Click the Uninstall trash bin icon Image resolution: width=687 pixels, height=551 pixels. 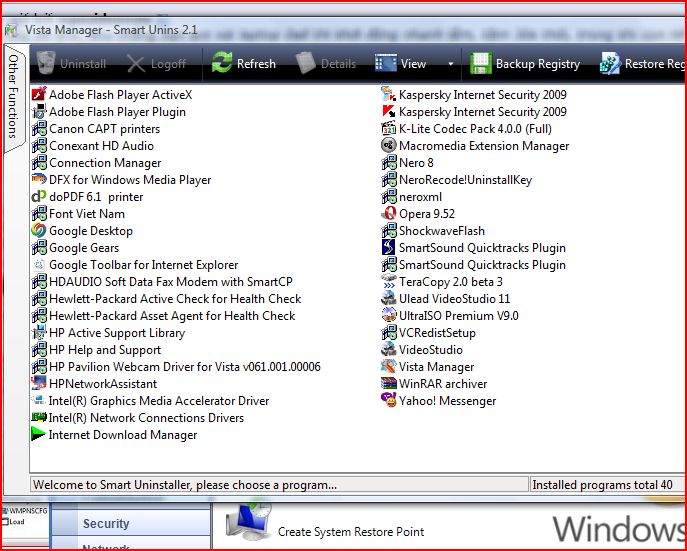[45, 63]
